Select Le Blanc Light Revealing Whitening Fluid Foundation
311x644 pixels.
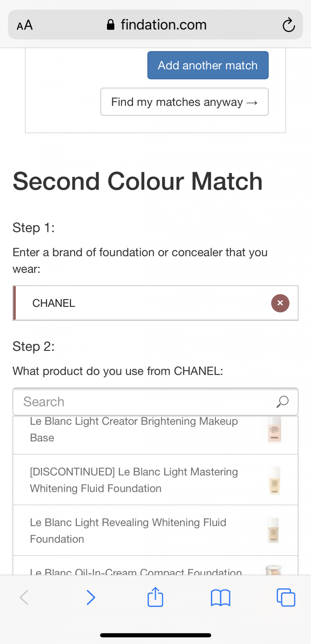click(128, 530)
